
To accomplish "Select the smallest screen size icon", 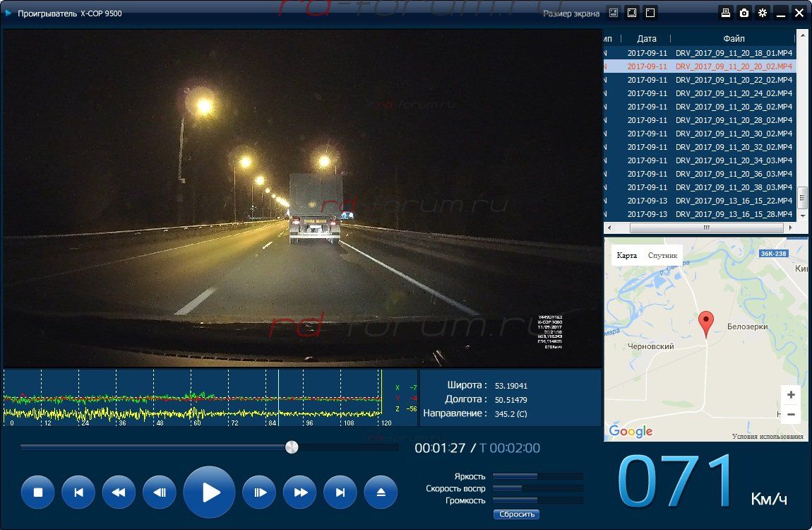I will tap(614, 13).
